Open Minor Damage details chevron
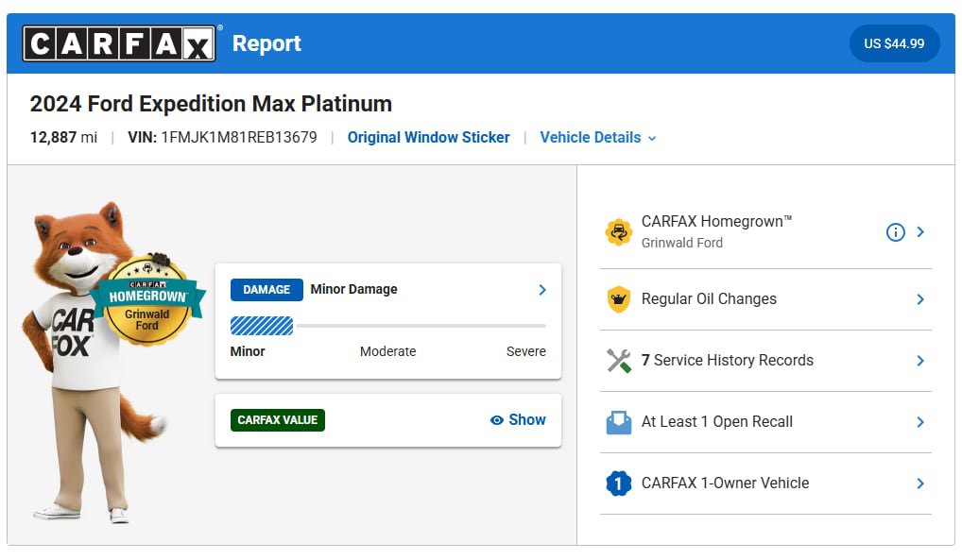This screenshot has width=962, height=560. pyautogui.click(x=541, y=290)
